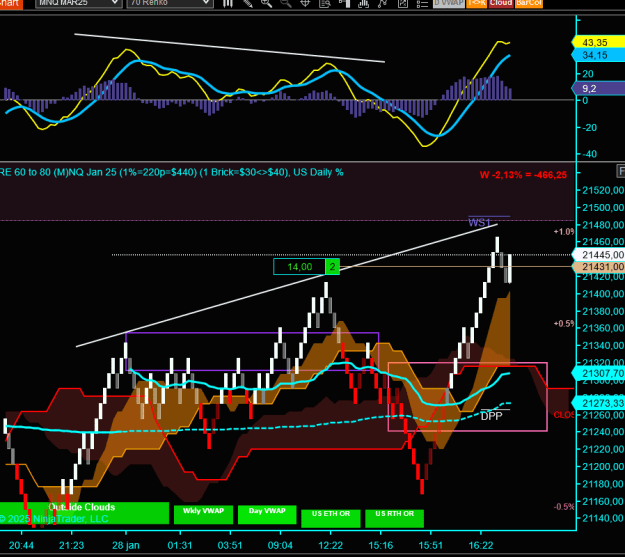The image size is (625, 557).
Task: Select the WS1 pivot label
Action: coord(479,222)
